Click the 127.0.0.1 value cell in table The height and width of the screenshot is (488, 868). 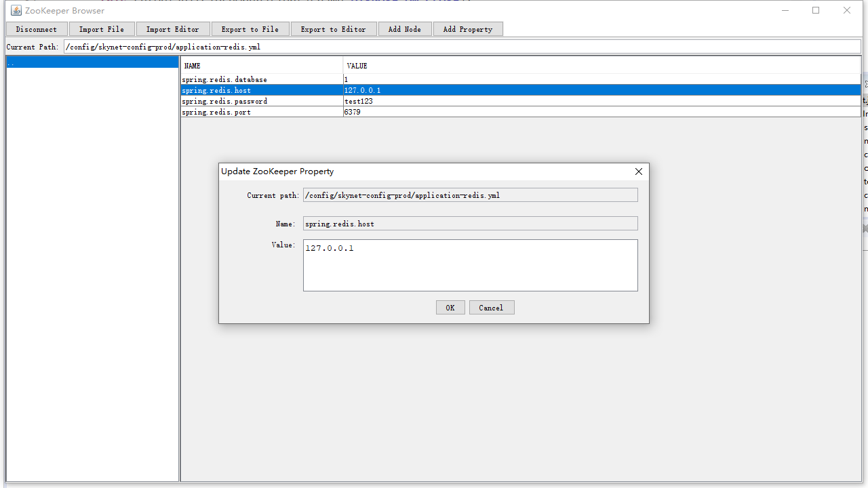click(602, 90)
